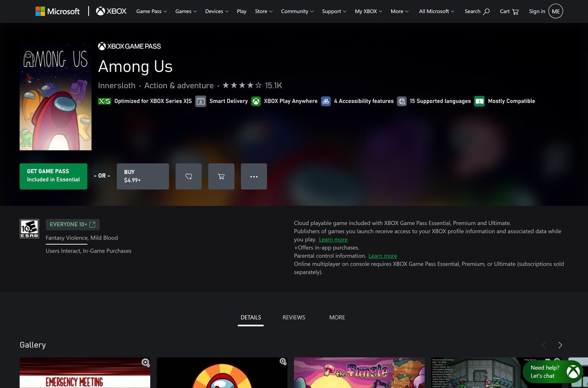Image resolution: width=588 pixels, height=388 pixels.
Task: Click the Innersloth publisher link
Action: [117, 85]
